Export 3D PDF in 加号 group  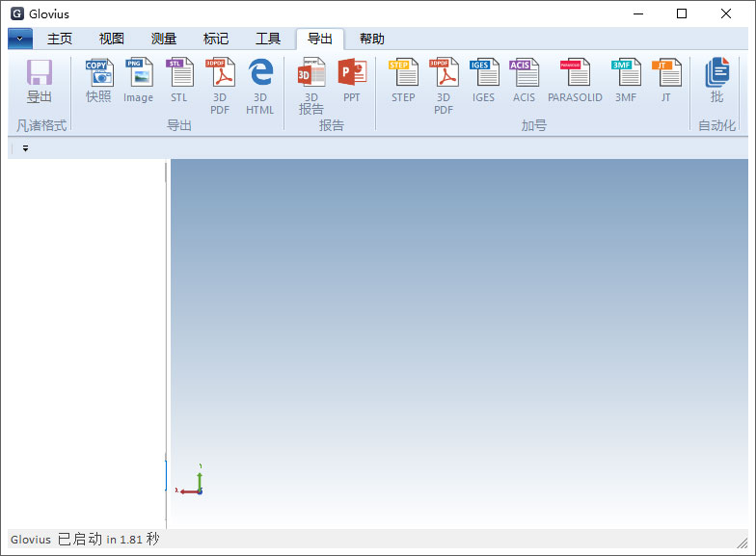tap(444, 87)
